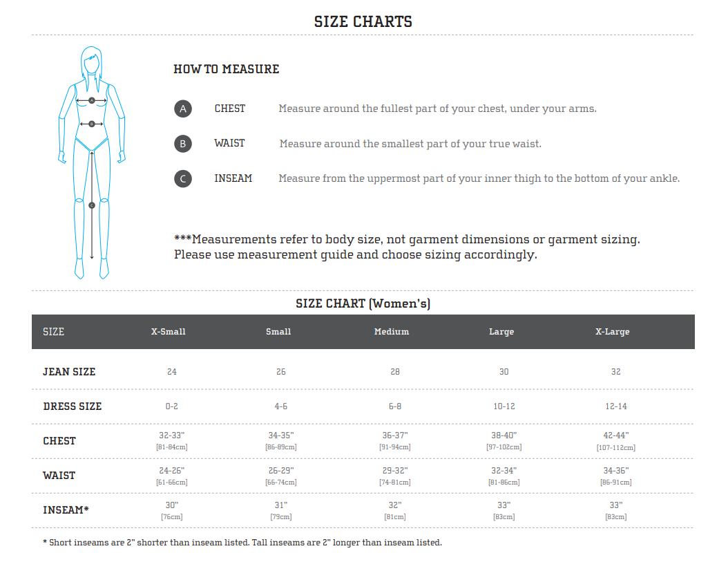Image resolution: width=728 pixels, height=562 pixels.
Task: Click the head of the body figure
Action: tap(91, 61)
